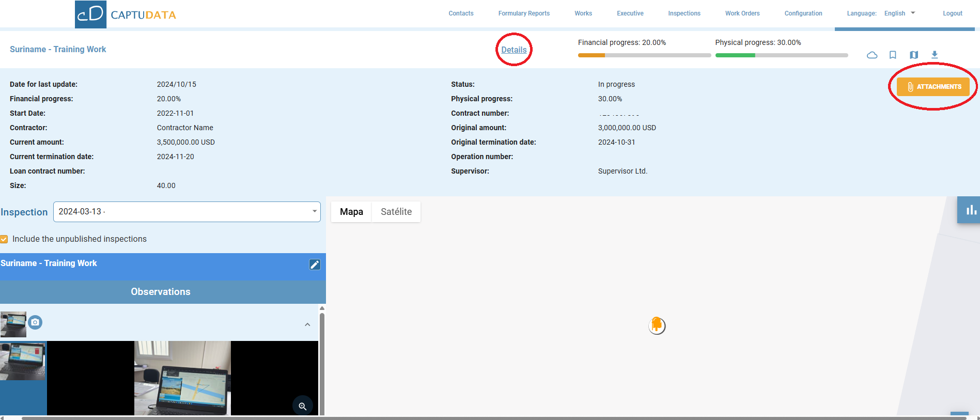Click the Details link

pos(514,50)
